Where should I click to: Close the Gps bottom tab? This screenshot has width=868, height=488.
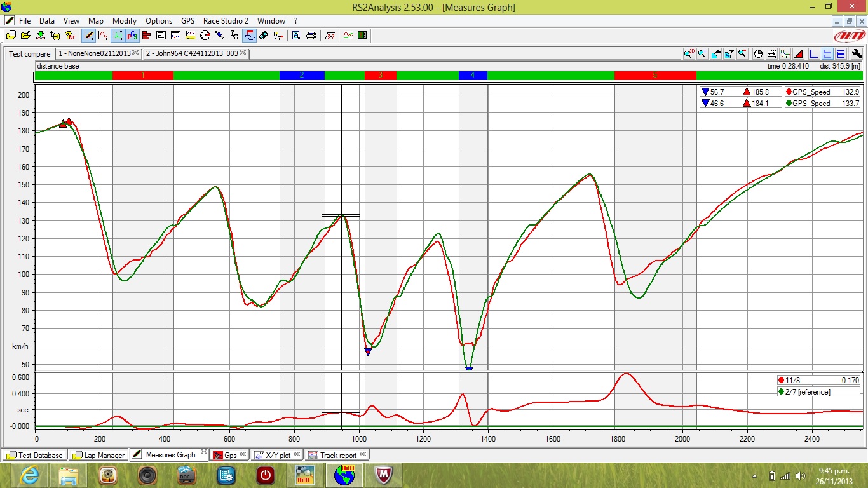tap(243, 455)
